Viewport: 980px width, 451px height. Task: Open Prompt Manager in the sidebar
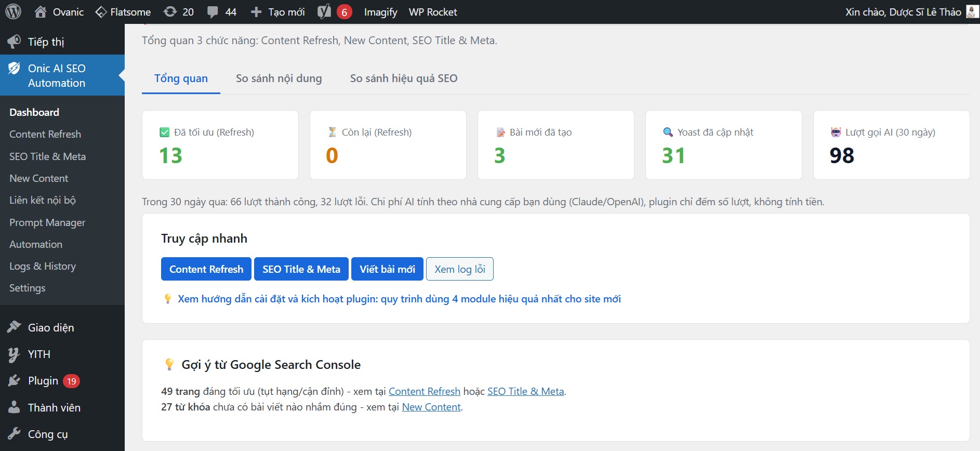(47, 222)
